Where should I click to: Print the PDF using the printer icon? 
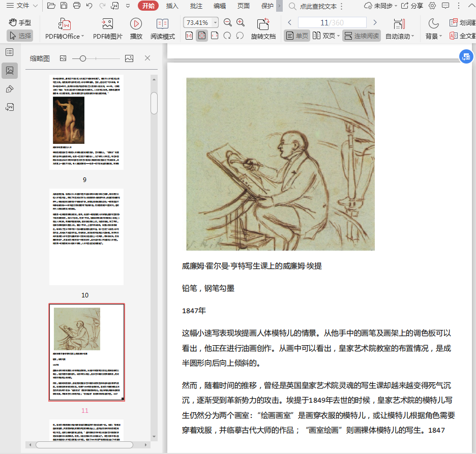tap(77, 6)
